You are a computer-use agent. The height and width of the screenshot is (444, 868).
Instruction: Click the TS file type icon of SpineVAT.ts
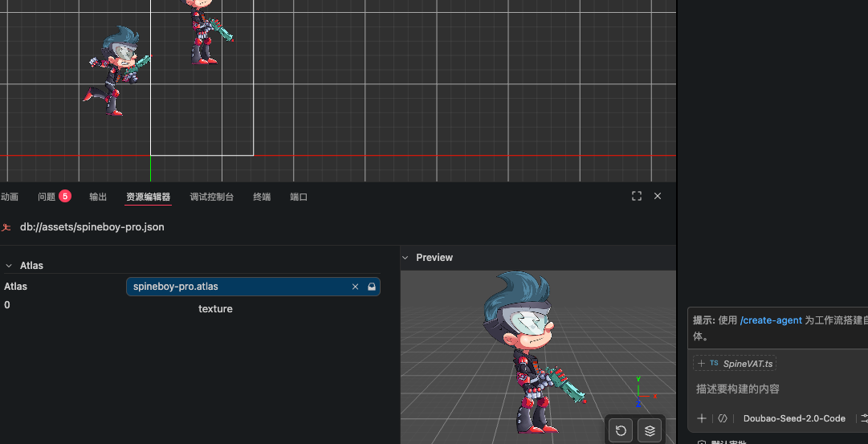(x=714, y=363)
